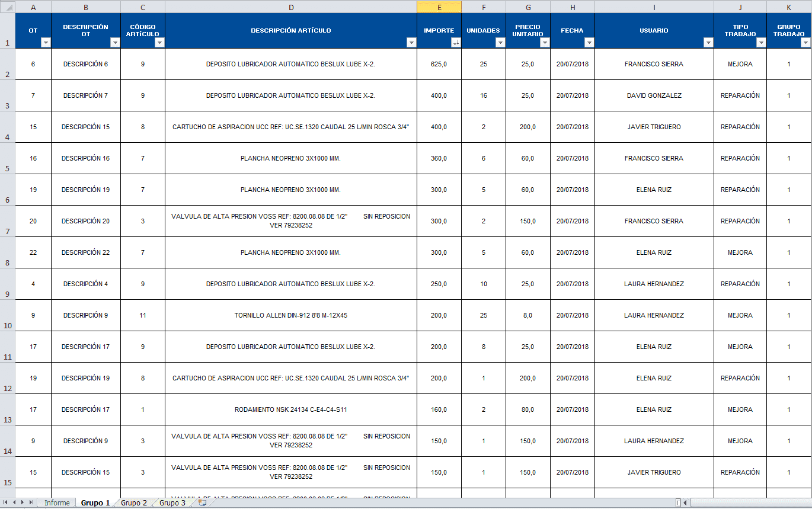The image size is (812, 509).
Task: Click units value 8 cell
Action: [x=484, y=347]
